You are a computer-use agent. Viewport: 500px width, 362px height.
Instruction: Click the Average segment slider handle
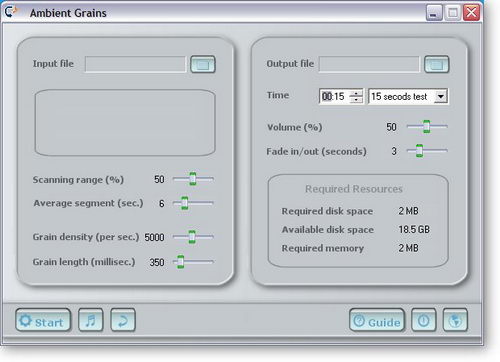(x=184, y=203)
